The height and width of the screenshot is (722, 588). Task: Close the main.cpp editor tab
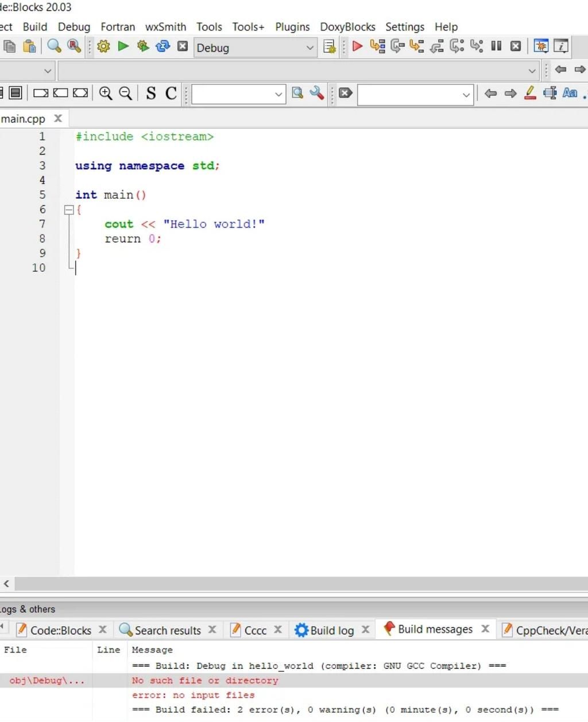[x=58, y=118]
